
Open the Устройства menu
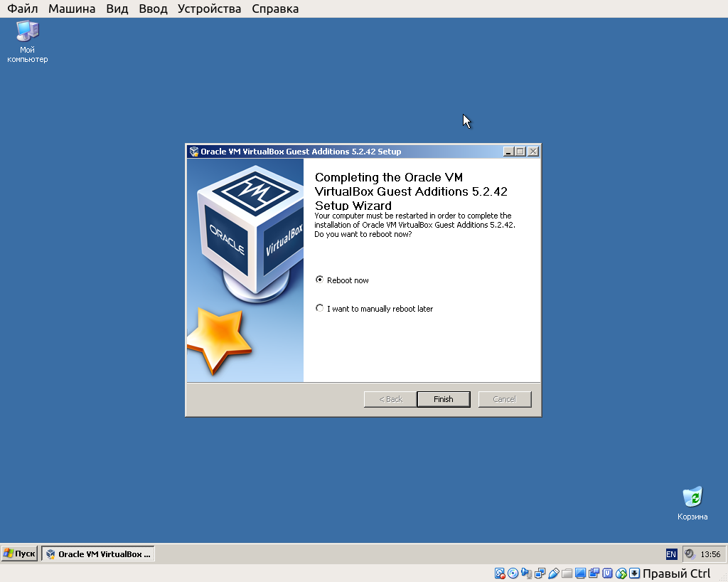(x=210, y=9)
